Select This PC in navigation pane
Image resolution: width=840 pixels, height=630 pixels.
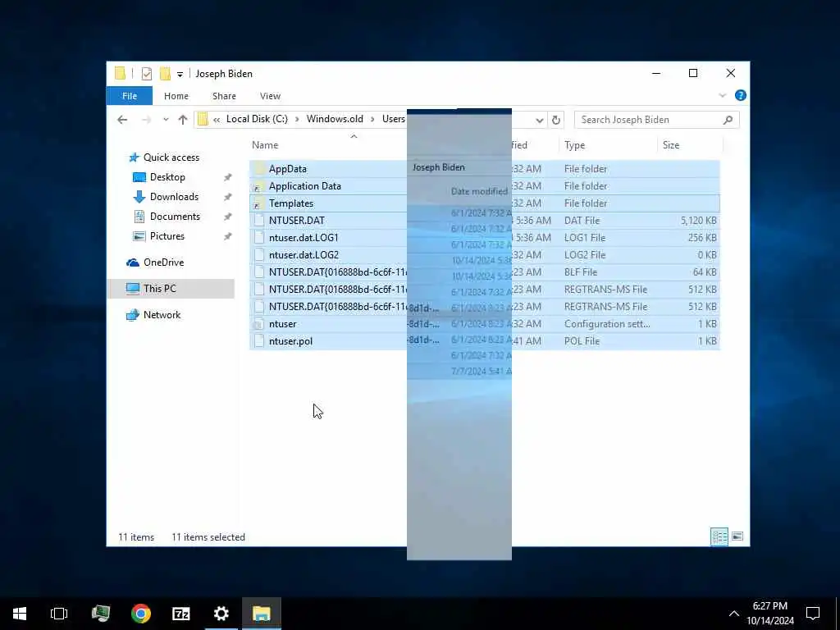160,289
